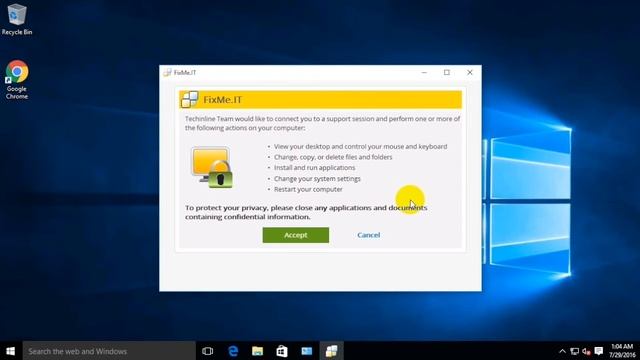Open the network status tray icon

[574, 351]
